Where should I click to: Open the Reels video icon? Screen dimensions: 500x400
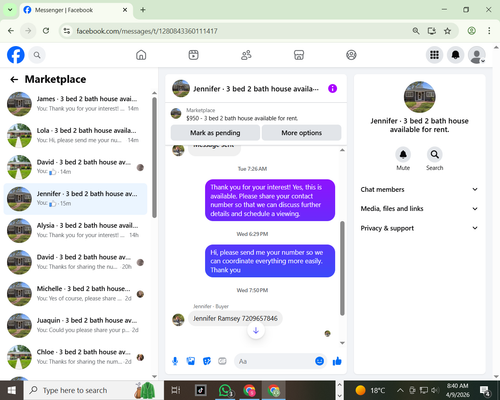point(194,55)
